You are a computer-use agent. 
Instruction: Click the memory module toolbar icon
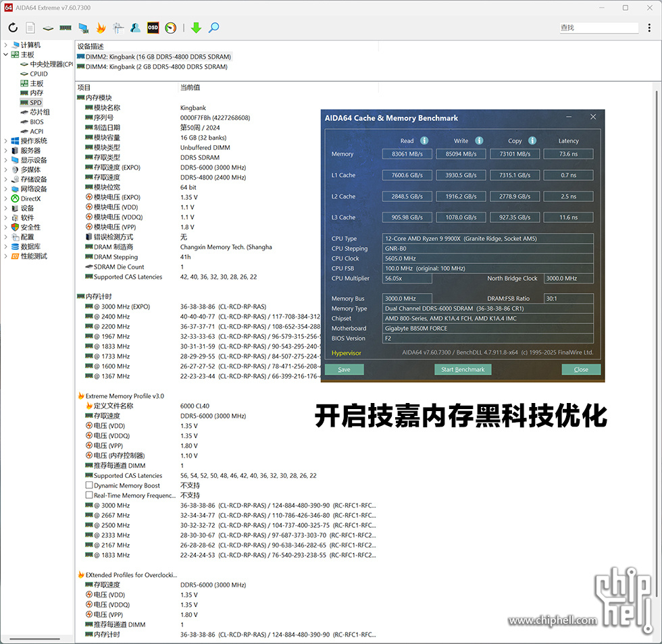coord(66,28)
